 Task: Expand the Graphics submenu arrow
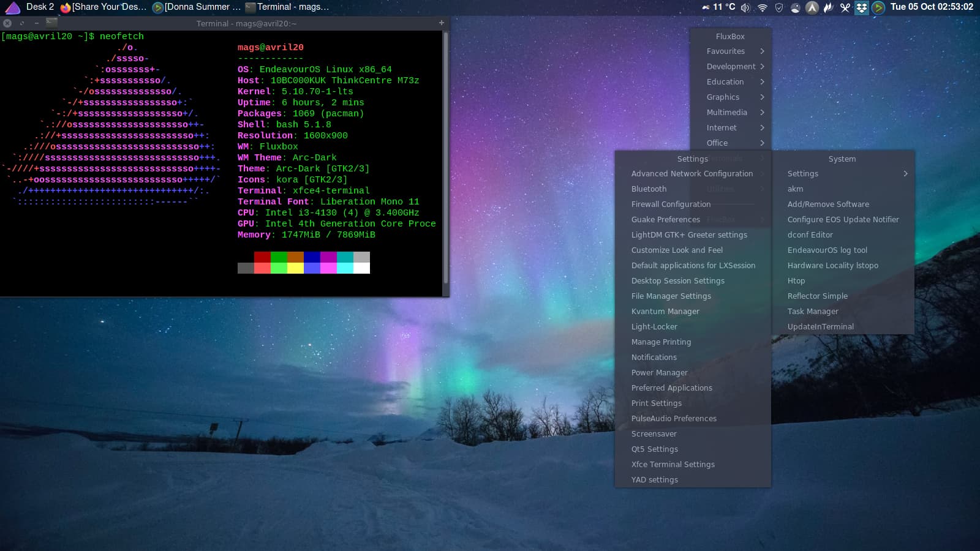point(763,97)
